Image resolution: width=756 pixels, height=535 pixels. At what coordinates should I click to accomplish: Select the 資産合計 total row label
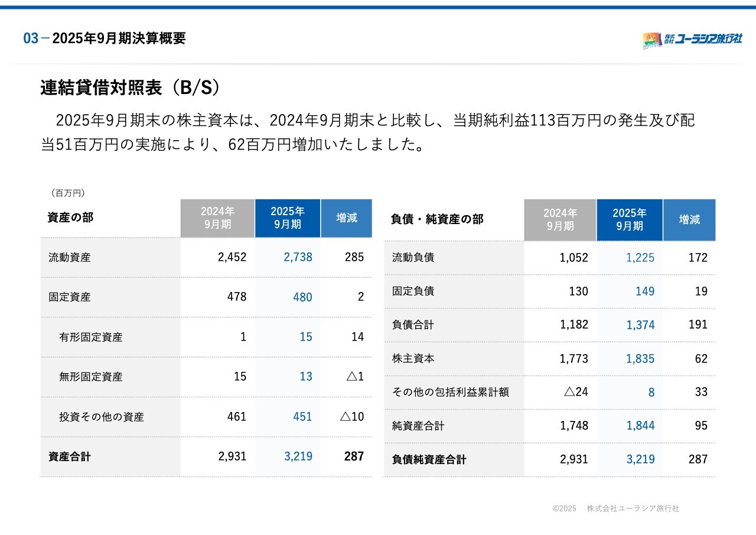(70, 456)
